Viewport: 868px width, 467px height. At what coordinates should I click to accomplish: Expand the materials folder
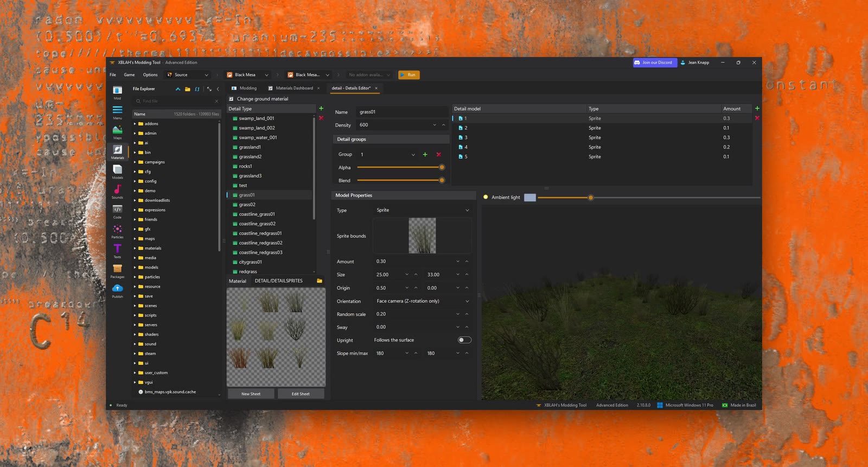(x=135, y=248)
